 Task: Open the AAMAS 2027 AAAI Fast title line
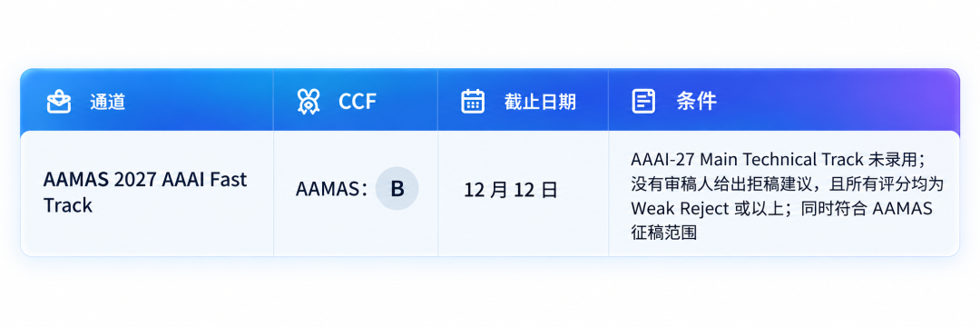pos(145,180)
